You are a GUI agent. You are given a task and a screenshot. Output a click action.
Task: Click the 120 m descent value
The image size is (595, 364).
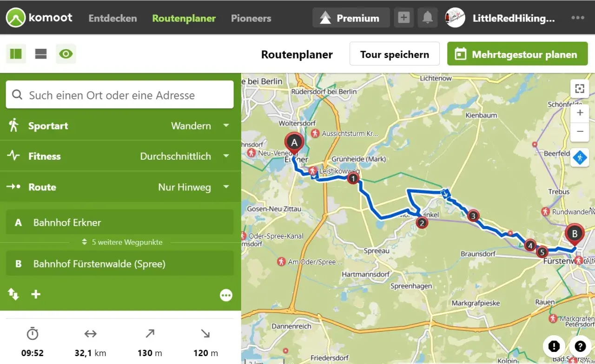coord(205,353)
